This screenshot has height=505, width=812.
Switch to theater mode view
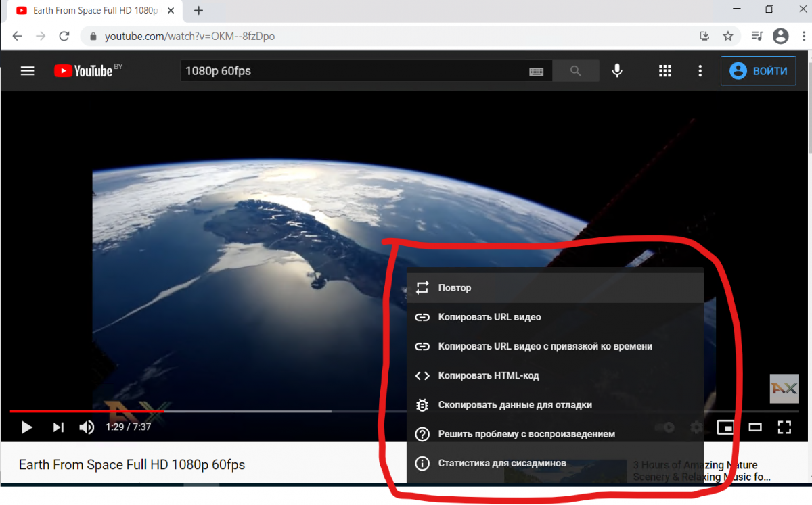pyautogui.click(x=755, y=427)
